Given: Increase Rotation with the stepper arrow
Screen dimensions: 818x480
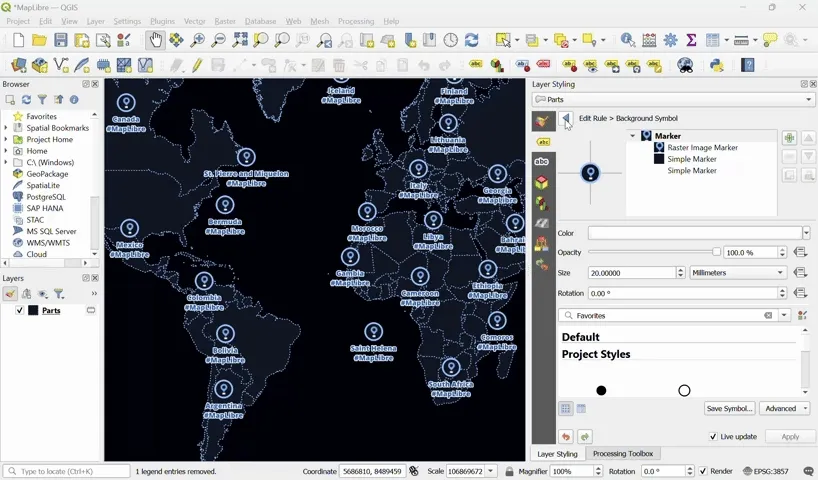Looking at the screenshot, I should [782, 290].
